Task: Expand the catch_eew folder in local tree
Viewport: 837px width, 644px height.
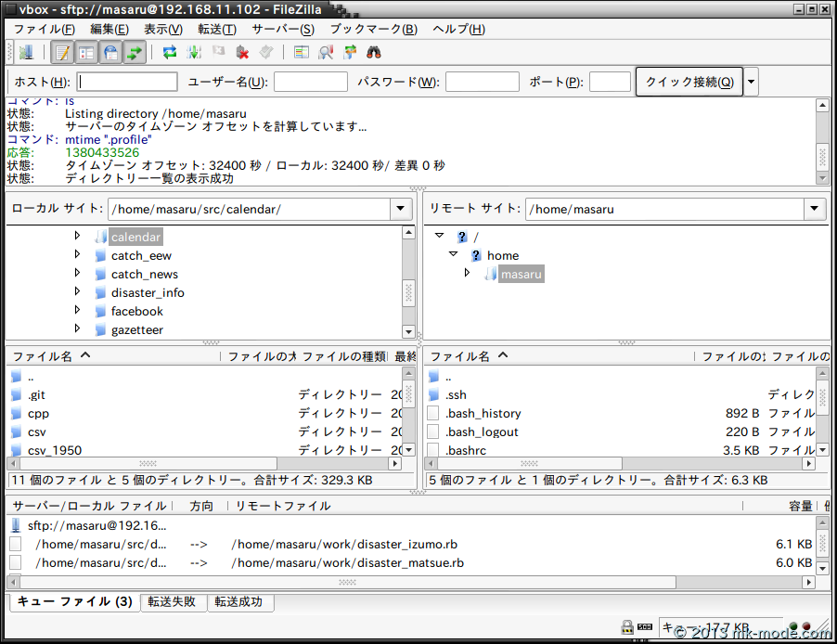Action: click(78, 255)
